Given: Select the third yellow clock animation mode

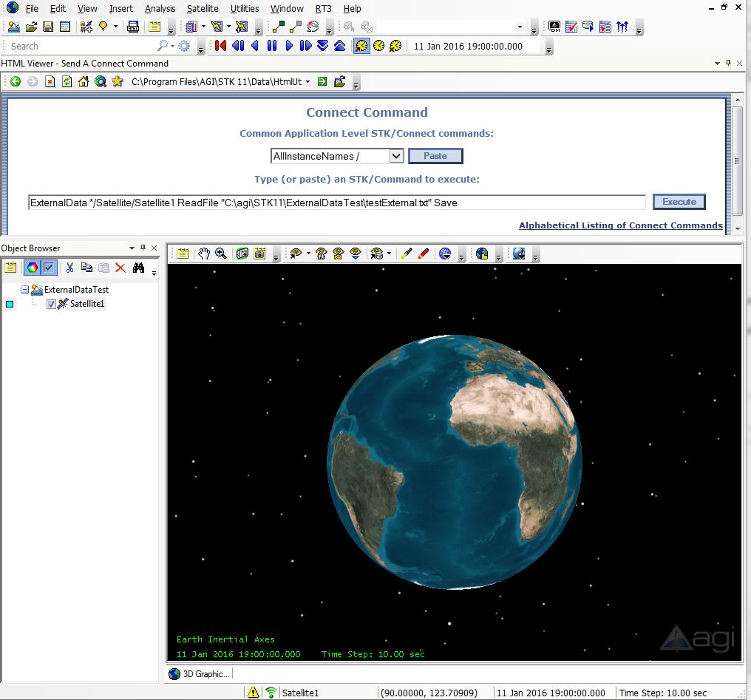Looking at the screenshot, I should coord(395,46).
